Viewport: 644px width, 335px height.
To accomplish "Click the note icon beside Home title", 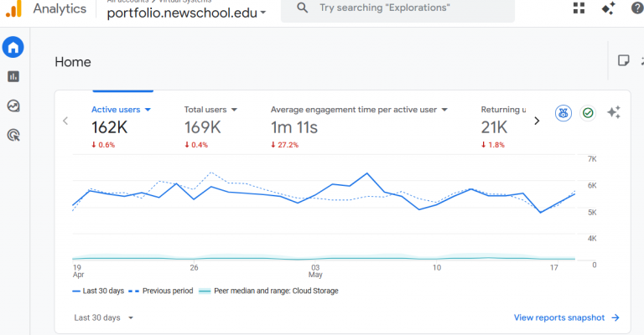I will (624, 60).
